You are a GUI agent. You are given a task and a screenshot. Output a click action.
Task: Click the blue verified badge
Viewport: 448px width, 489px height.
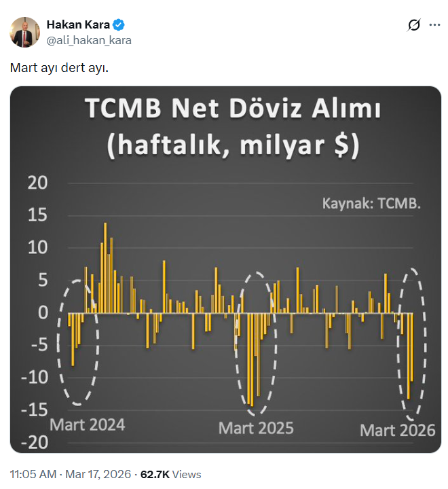(118, 25)
